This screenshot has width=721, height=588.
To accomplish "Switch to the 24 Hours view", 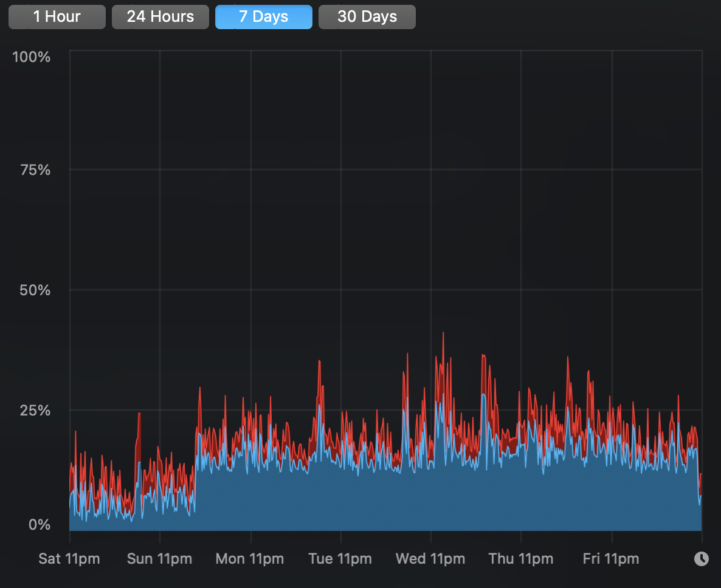I will pos(160,16).
